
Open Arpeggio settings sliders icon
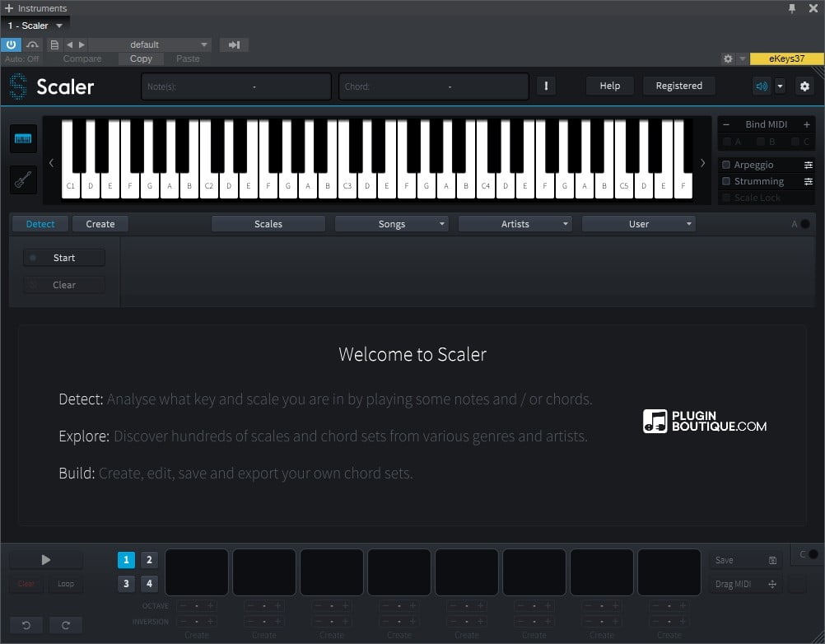click(x=809, y=166)
